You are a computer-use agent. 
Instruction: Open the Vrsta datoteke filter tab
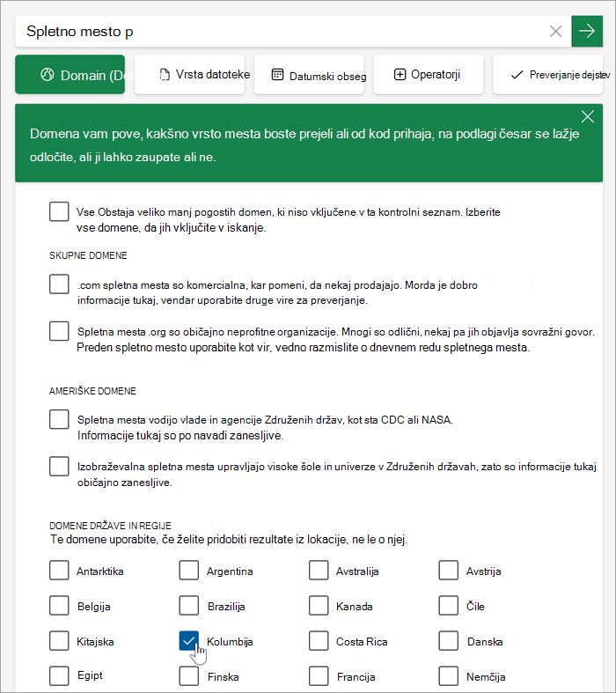(x=189, y=74)
